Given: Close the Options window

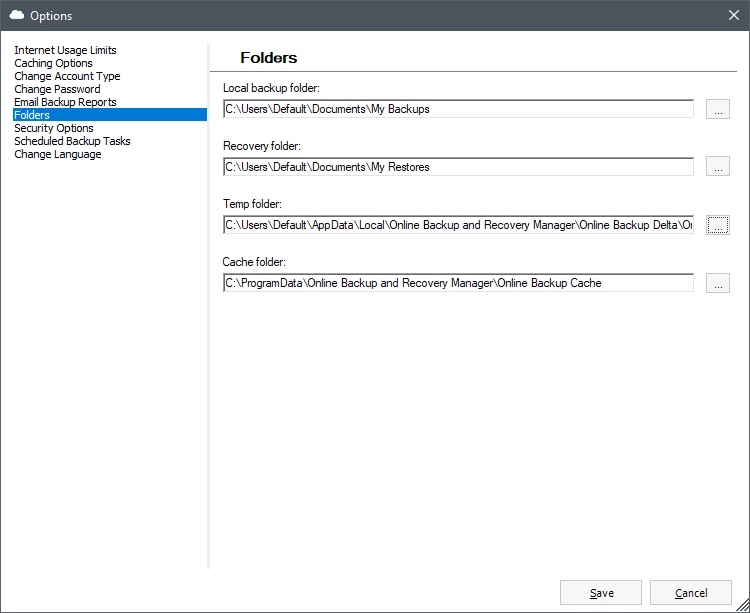Looking at the screenshot, I should [x=734, y=15].
